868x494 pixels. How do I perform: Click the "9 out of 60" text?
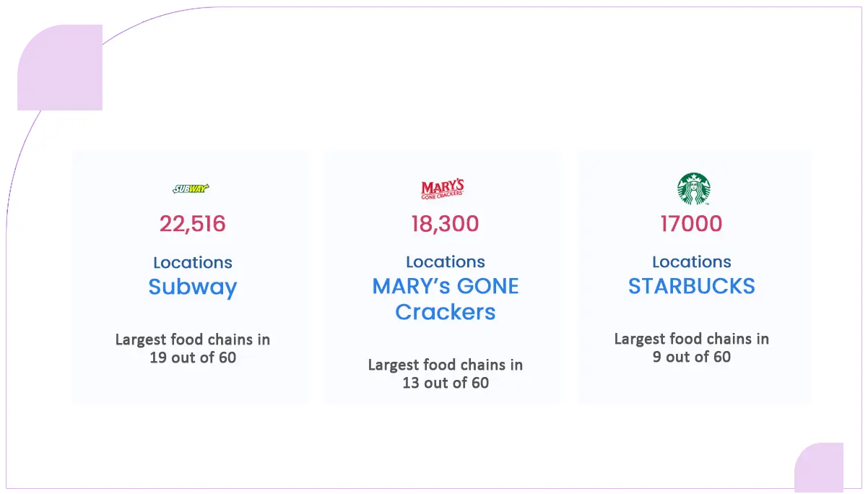pyautogui.click(x=691, y=357)
